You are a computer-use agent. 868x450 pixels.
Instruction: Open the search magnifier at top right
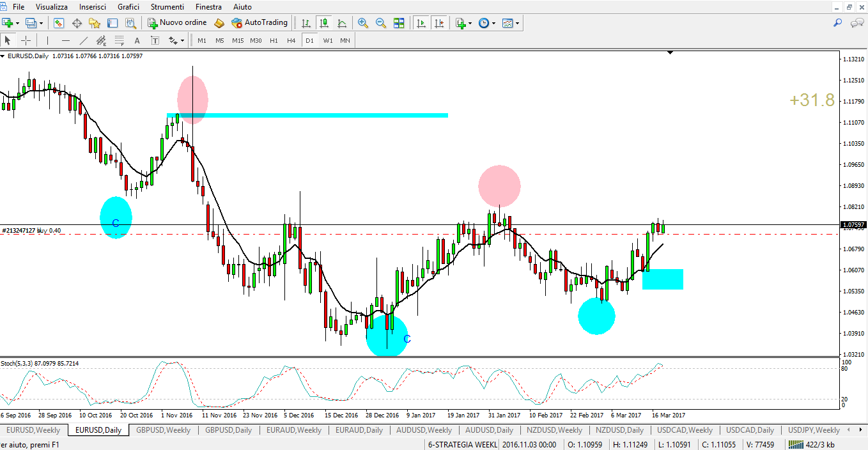pos(838,23)
